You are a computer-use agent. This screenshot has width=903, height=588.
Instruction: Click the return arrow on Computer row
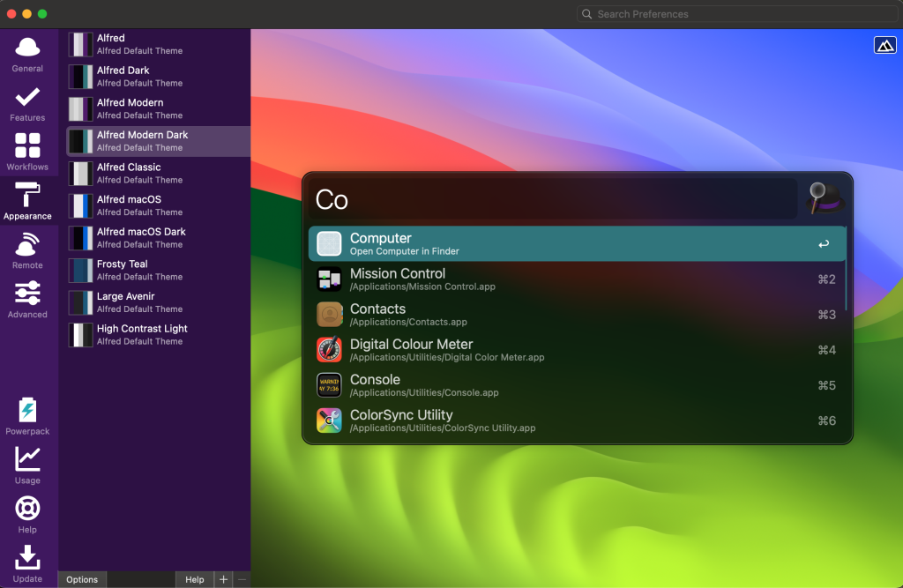824,243
